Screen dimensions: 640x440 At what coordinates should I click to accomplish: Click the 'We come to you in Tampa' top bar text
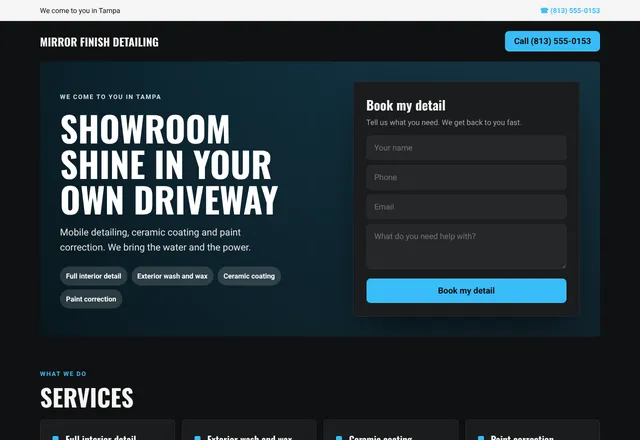click(x=80, y=11)
